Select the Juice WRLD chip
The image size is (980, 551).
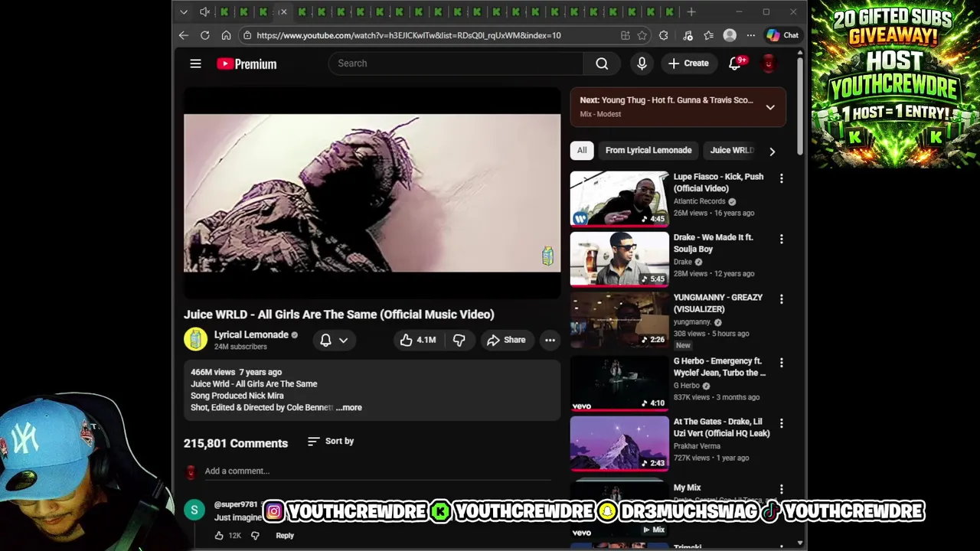click(731, 151)
